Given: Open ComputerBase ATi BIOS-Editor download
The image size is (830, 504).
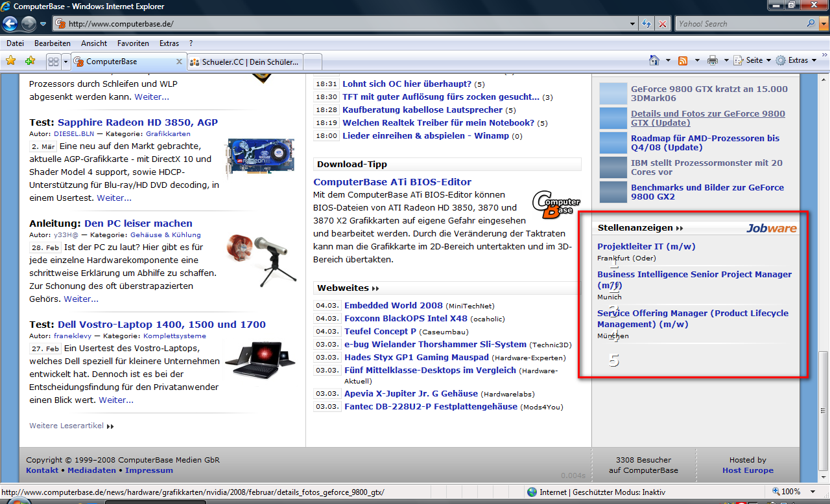Looking at the screenshot, I should [392, 182].
